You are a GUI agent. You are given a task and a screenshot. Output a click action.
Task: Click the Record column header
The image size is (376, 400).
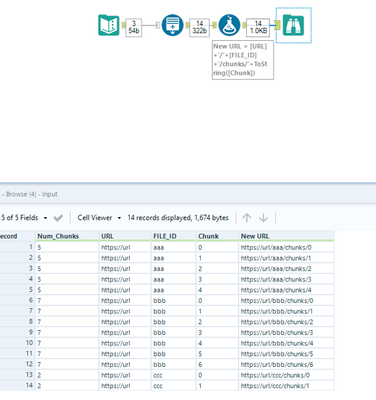(17, 236)
